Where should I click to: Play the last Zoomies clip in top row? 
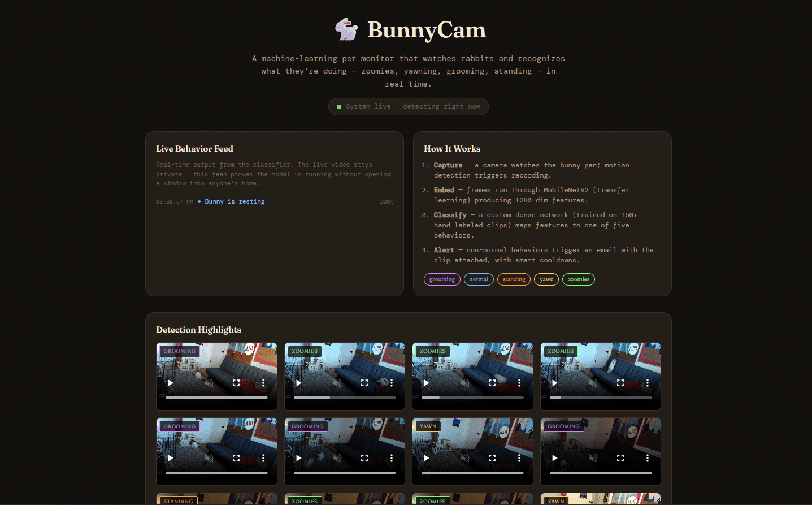554,383
